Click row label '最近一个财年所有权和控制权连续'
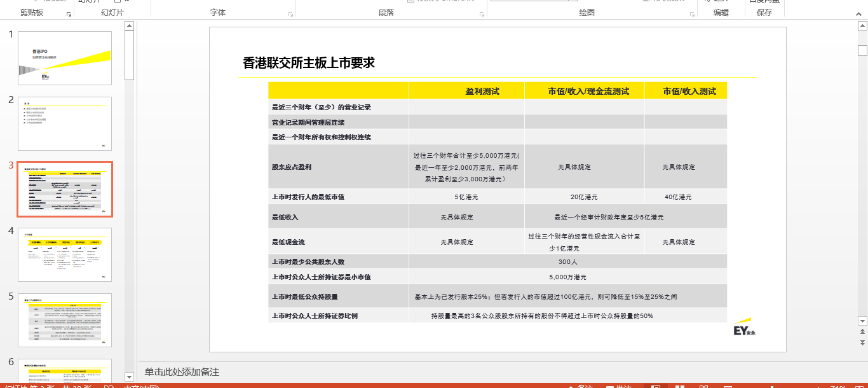Screen dimensions: 868x388 pyautogui.click(x=321, y=137)
